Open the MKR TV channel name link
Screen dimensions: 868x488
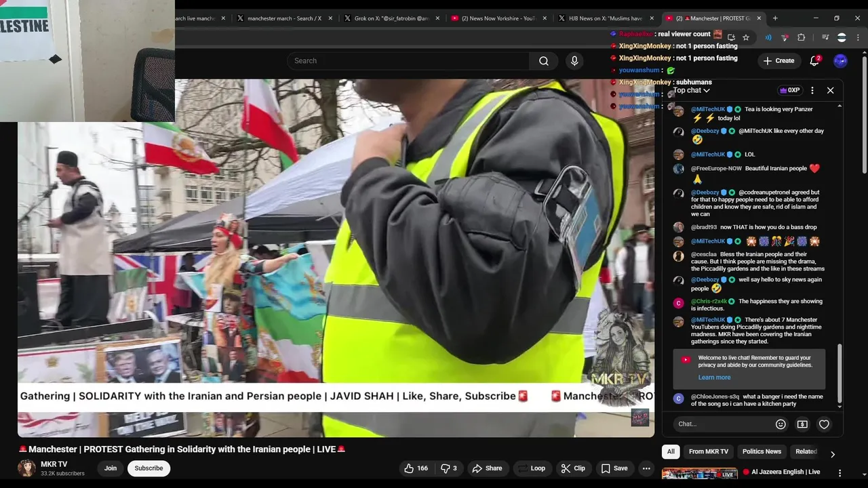point(54,464)
